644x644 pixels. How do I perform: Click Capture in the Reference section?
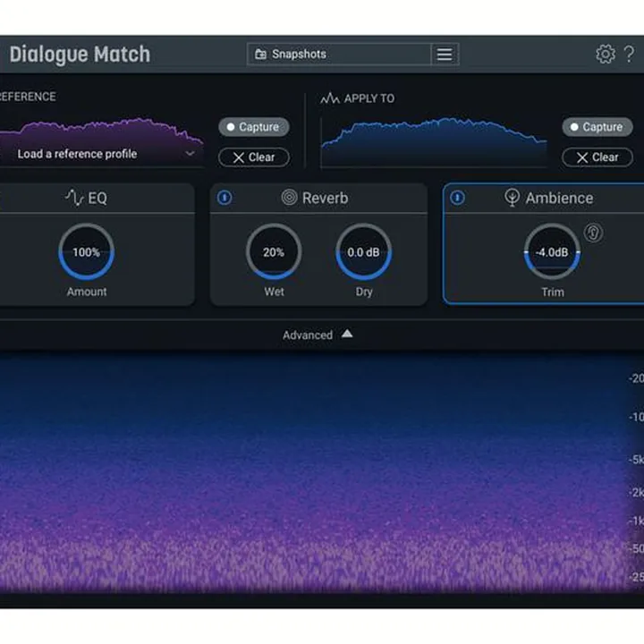coord(254,127)
